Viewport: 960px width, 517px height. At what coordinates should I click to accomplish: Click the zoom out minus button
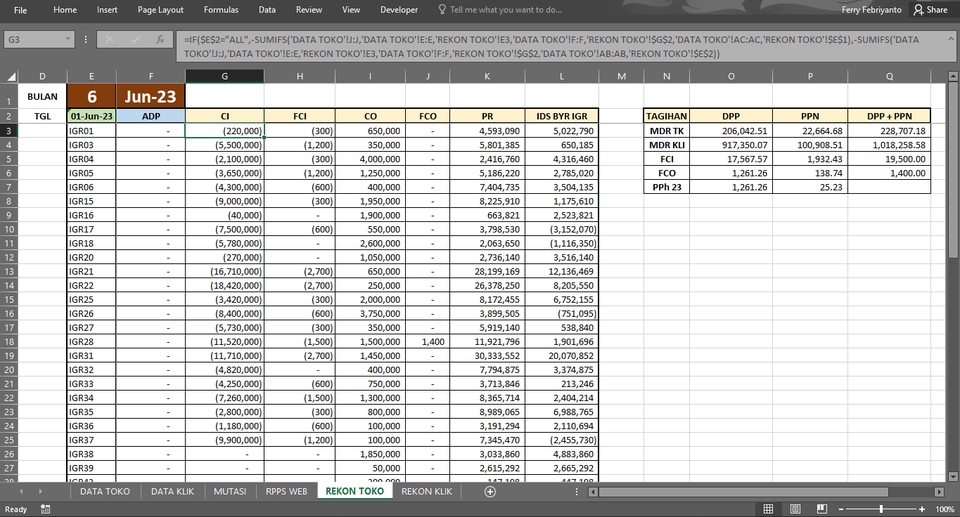click(x=841, y=509)
